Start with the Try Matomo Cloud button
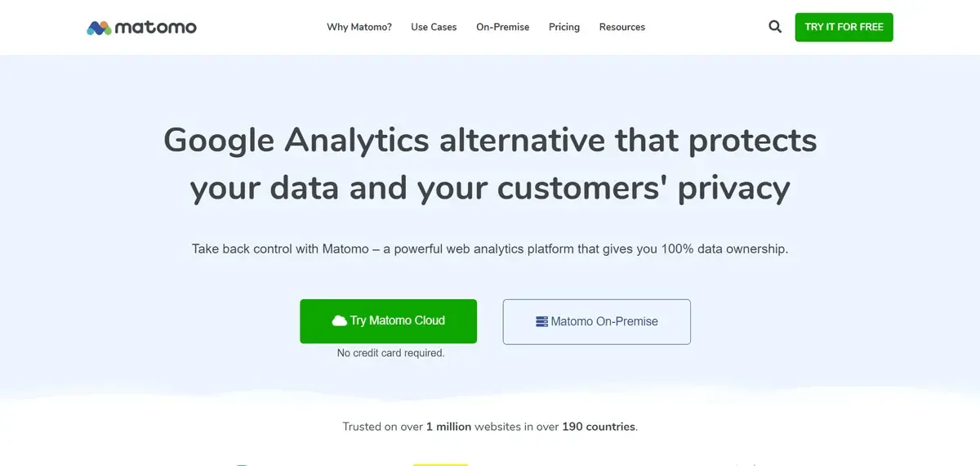 [x=388, y=321]
